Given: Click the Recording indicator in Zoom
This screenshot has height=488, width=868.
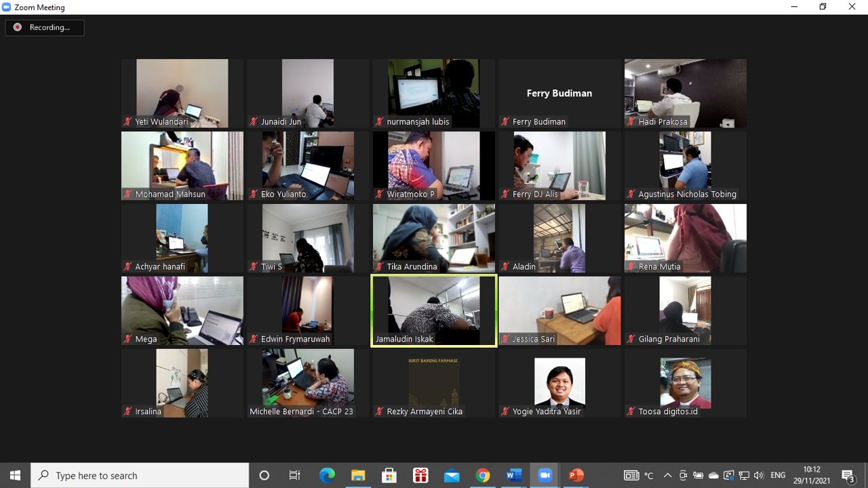Looking at the screenshot, I should (x=45, y=27).
